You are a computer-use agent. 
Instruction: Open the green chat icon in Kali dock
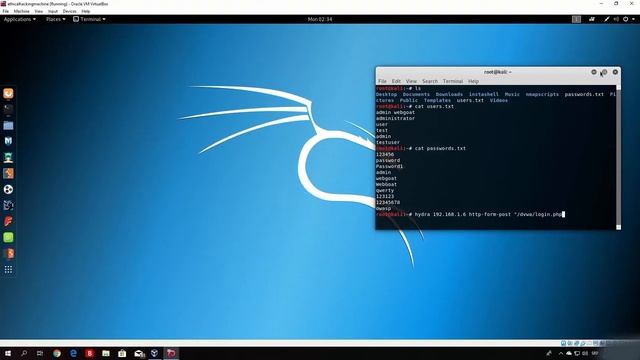[8, 237]
